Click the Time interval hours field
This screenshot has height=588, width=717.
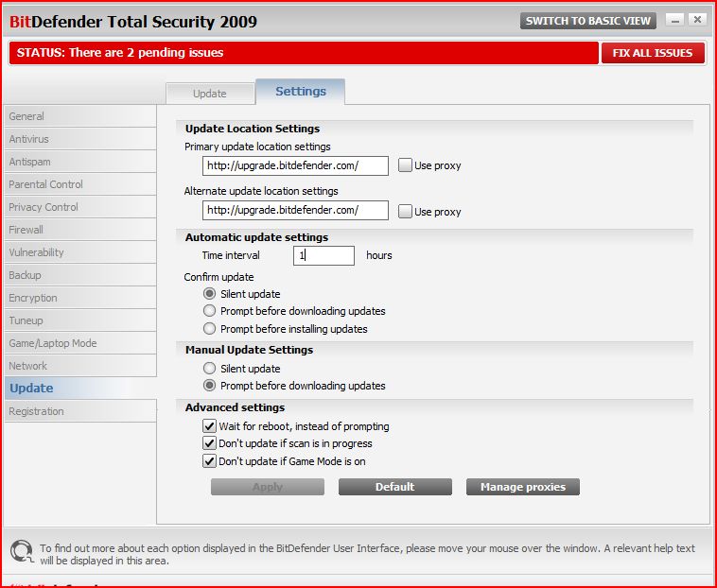click(324, 255)
